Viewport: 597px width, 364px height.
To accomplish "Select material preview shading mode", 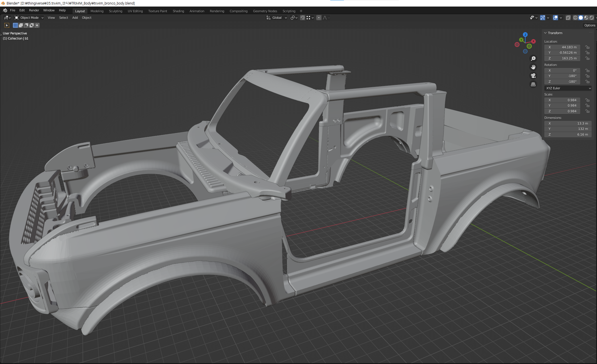I will [586, 18].
